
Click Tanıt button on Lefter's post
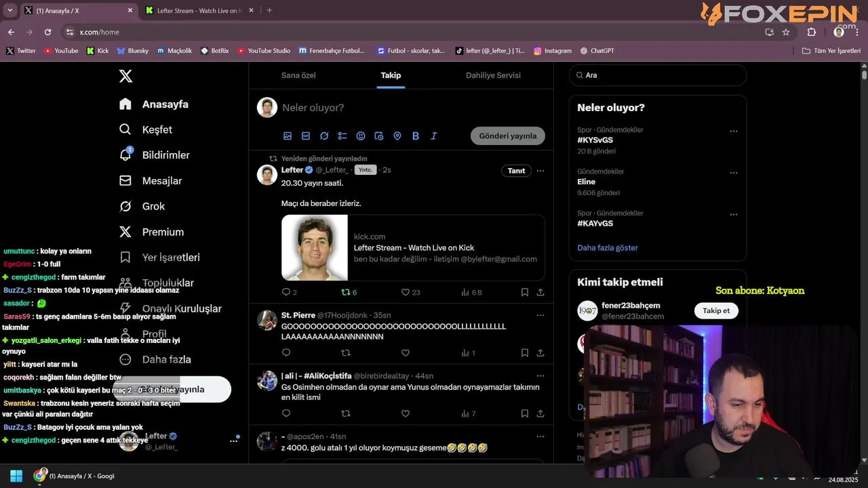(517, 171)
